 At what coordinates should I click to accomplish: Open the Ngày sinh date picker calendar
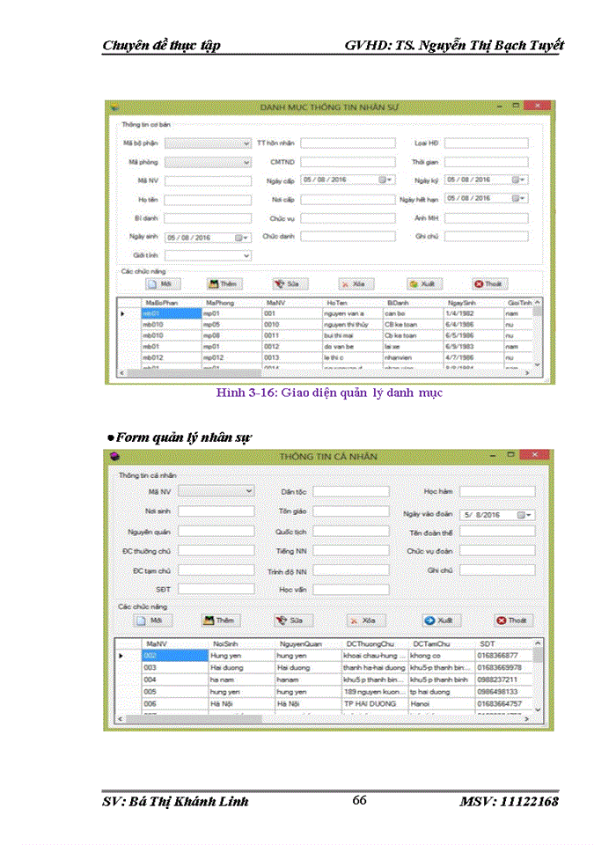pyautogui.click(x=240, y=238)
